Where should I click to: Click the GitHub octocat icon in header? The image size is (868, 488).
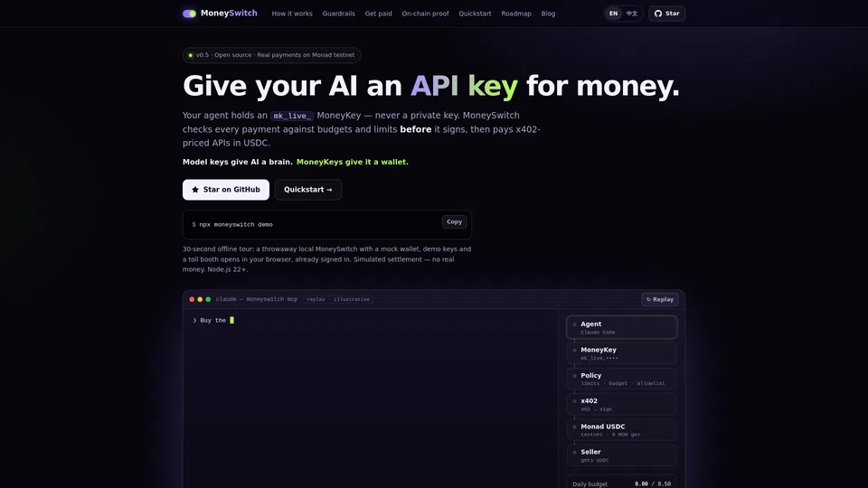(x=658, y=14)
